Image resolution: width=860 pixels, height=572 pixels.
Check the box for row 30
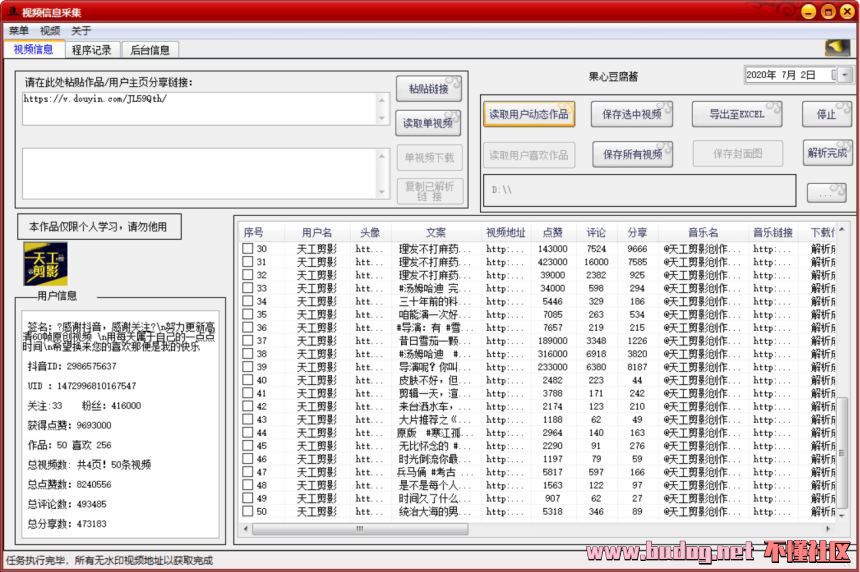[248, 248]
